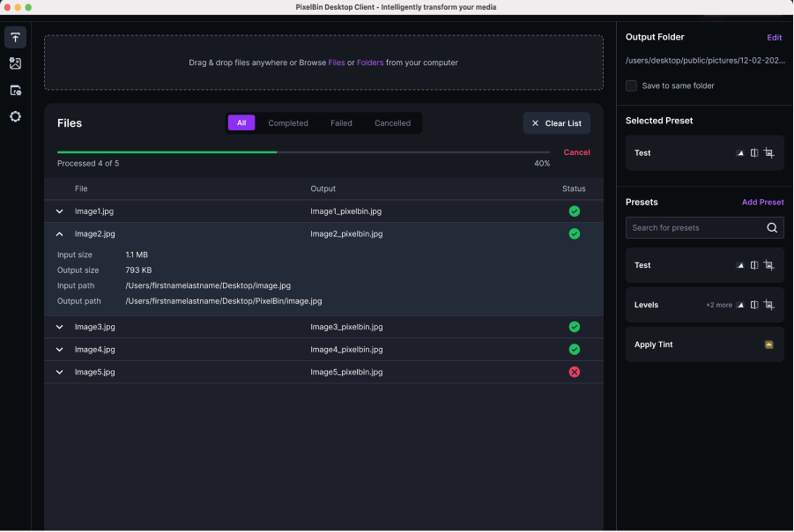Click the red failed status icon for Image5
794x532 pixels.
coord(574,372)
